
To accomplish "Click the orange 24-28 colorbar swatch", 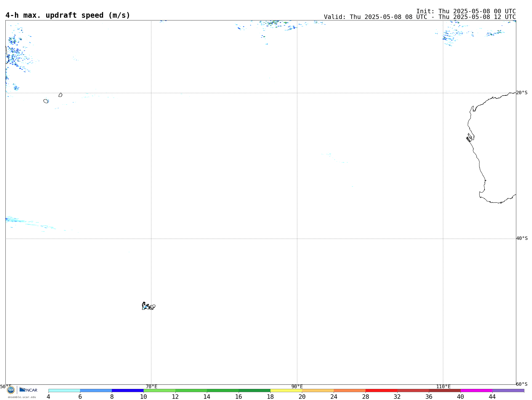I will (349, 390).
